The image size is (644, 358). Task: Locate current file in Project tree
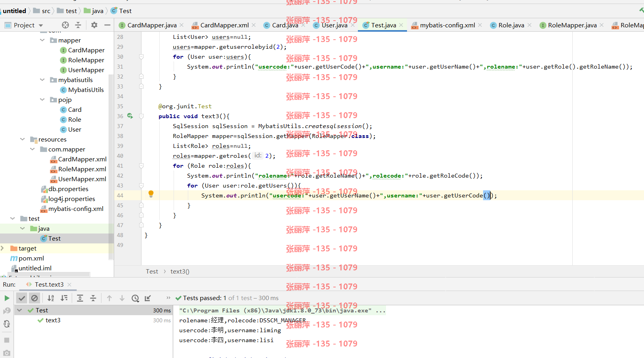pos(65,25)
